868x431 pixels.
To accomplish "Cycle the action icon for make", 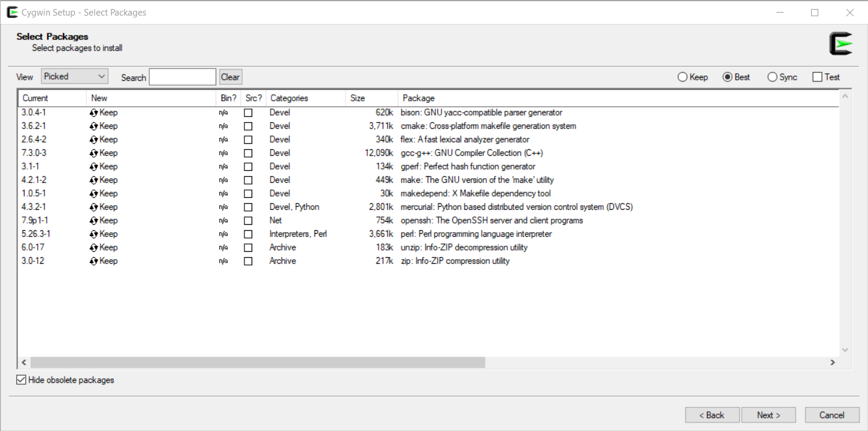I will 93,180.
